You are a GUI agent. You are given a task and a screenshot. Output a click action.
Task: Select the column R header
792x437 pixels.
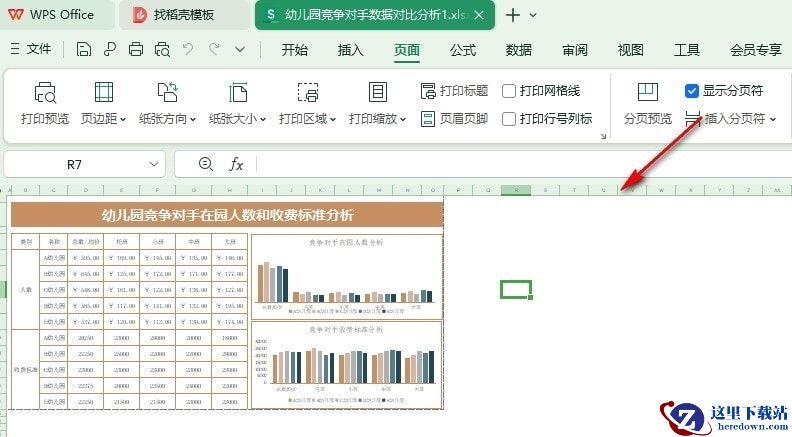516,190
